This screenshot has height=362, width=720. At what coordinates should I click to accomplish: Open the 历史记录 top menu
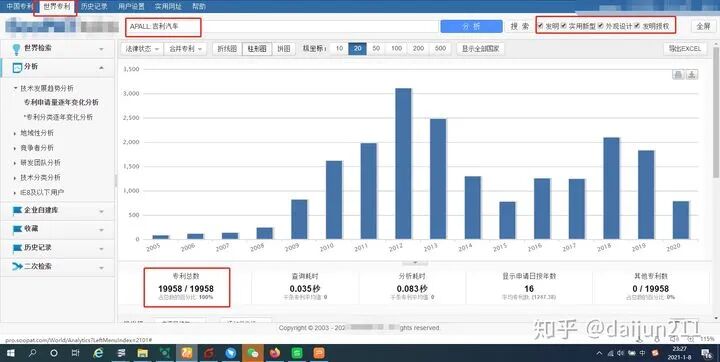click(x=94, y=6)
